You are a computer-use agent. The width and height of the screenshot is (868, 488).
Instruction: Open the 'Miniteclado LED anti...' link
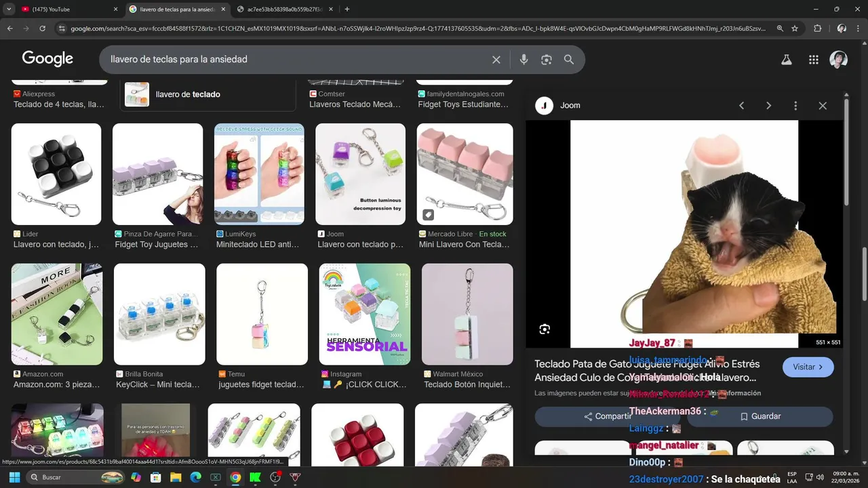click(257, 245)
